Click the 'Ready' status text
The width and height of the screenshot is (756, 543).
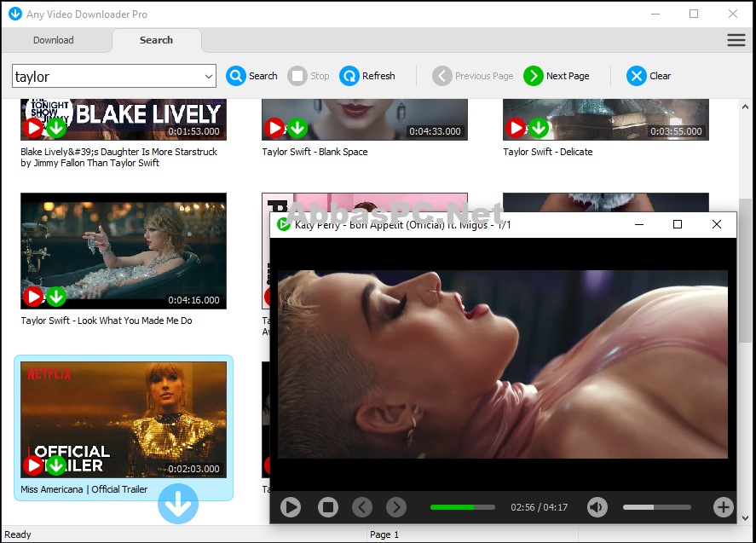[18, 534]
